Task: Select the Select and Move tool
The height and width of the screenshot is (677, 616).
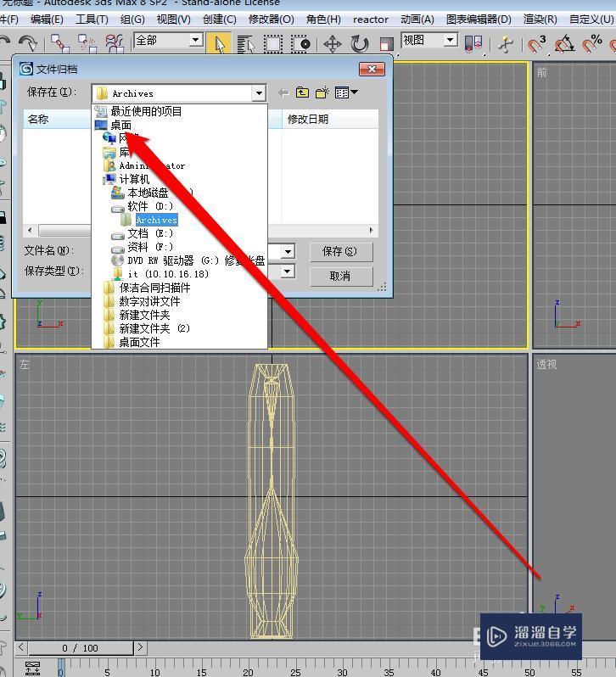Action: click(x=333, y=43)
